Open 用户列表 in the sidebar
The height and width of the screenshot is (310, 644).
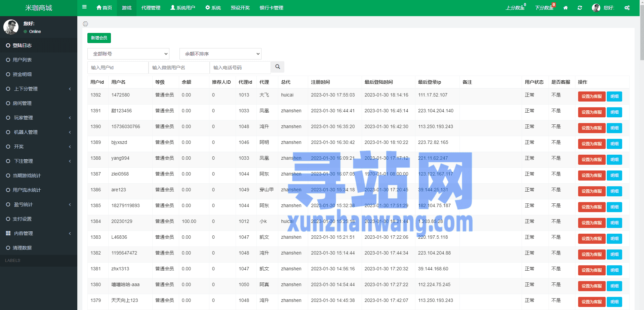click(39, 60)
